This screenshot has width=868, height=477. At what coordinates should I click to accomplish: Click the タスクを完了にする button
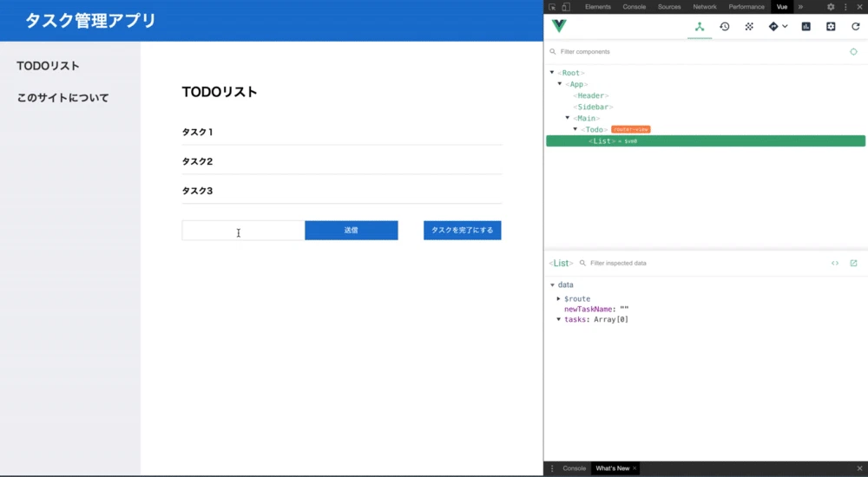[x=463, y=230]
